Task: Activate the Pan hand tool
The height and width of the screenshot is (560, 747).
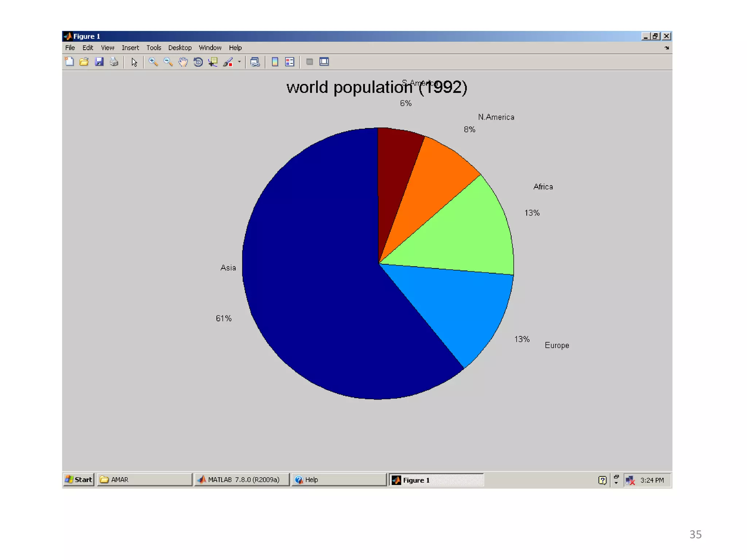Action: click(x=183, y=62)
